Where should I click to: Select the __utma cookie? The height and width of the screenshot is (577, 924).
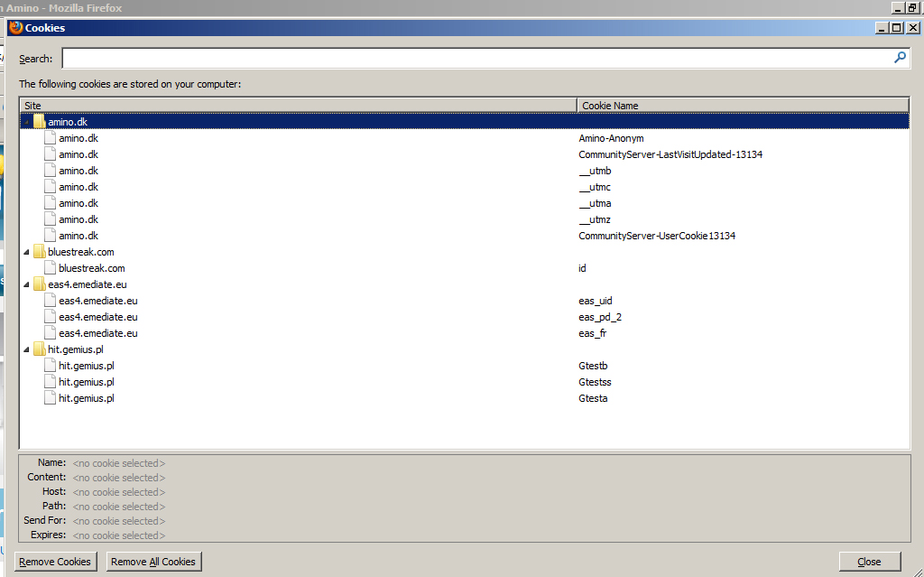pos(465,203)
